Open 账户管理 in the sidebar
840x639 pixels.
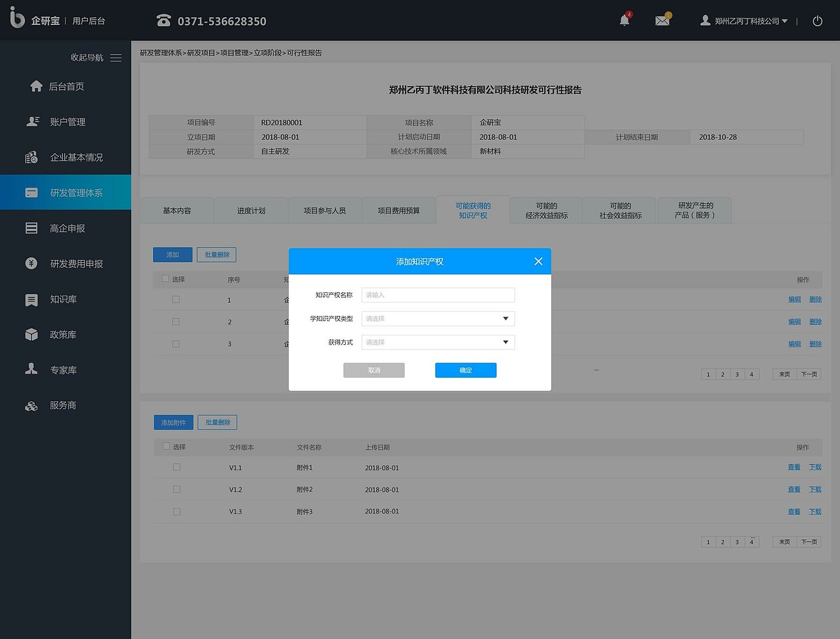click(x=68, y=122)
